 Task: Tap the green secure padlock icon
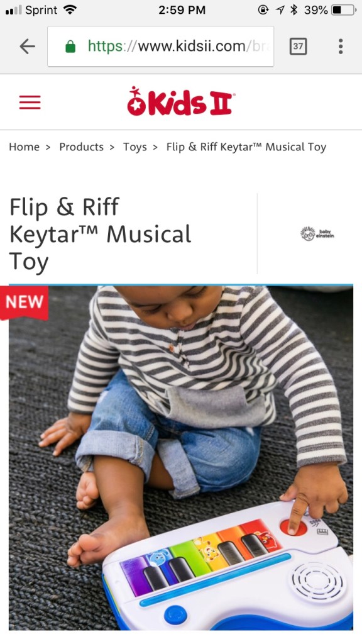[x=70, y=47]
